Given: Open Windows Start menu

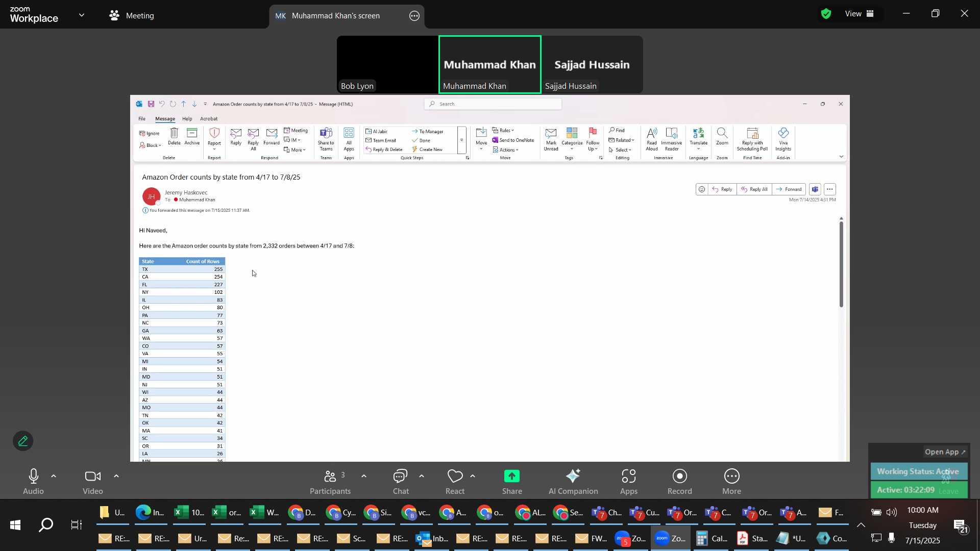Looking at the screenshot, I should (x=15, y=525).
